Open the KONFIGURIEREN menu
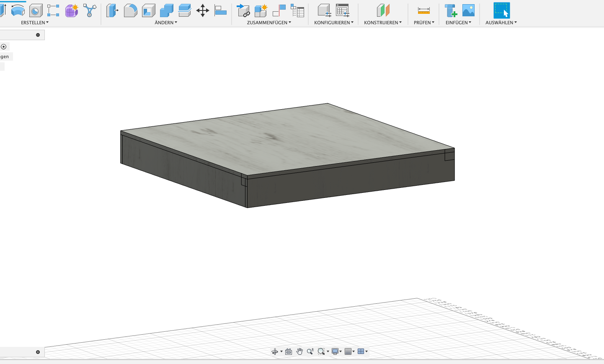The width and height of the screenshot is (604, 364). [x=334, y=23]
